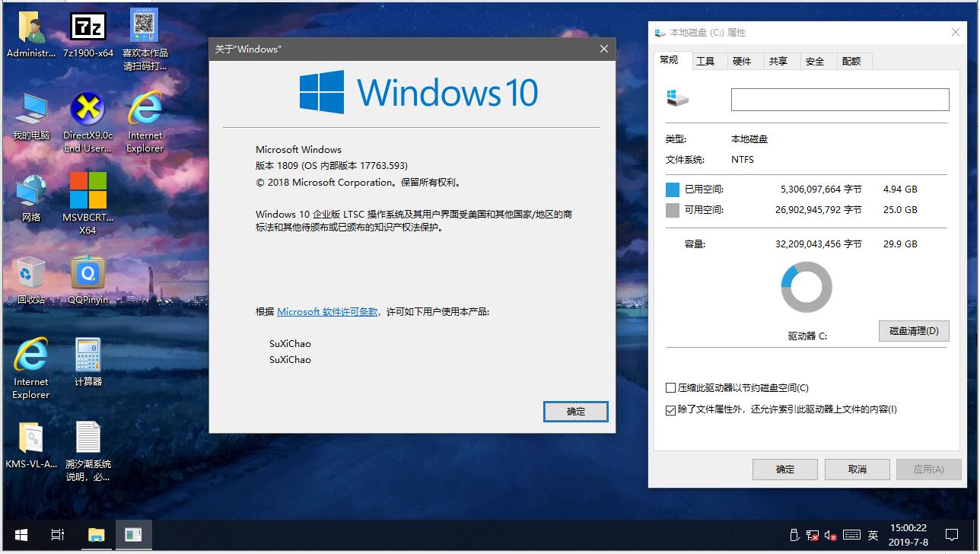This screenshot has height=554, width=980.
Task: Click the 4.94 GB used space value
Action: [x=900, y=189]
